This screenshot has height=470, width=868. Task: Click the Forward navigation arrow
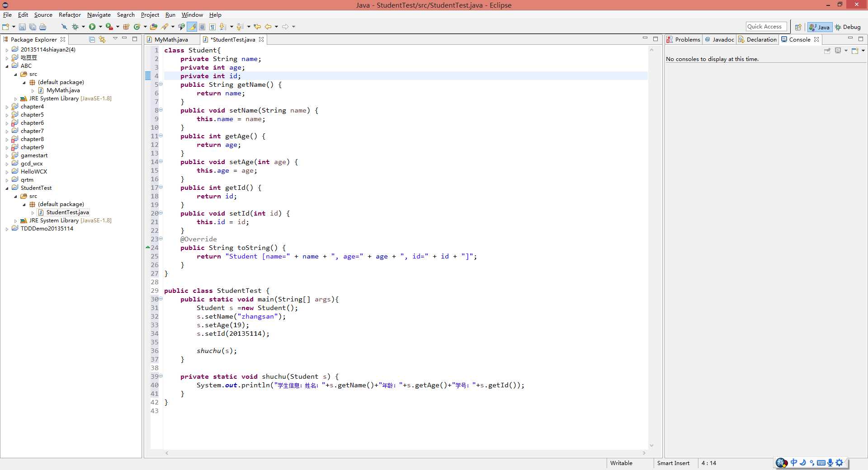pyautogui.click(x=285, y=27)
